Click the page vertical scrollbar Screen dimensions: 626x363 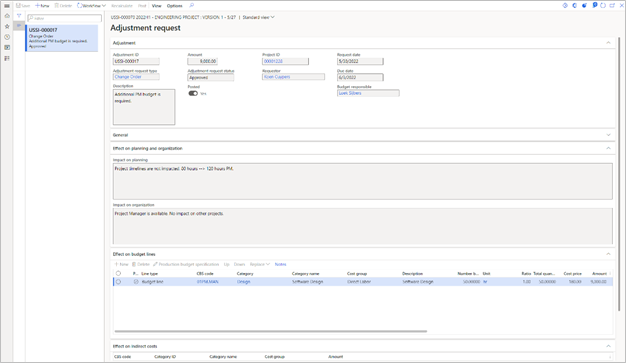(619, 174)
